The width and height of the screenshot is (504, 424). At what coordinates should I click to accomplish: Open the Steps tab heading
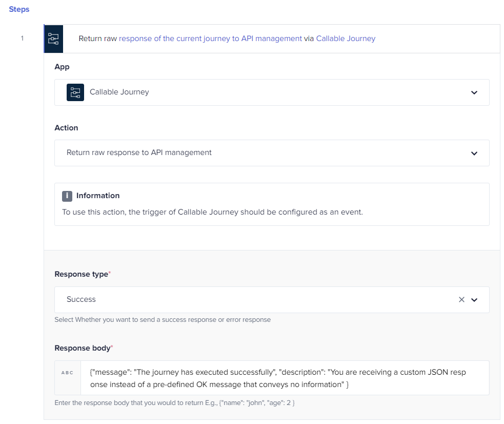pos(19,9)
